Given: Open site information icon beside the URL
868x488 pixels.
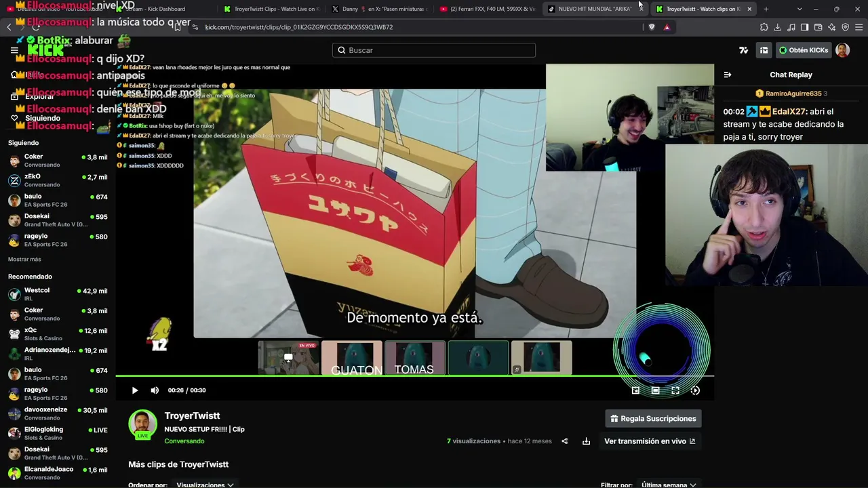Looking at the screenshot, I should [x=195, y=27].
